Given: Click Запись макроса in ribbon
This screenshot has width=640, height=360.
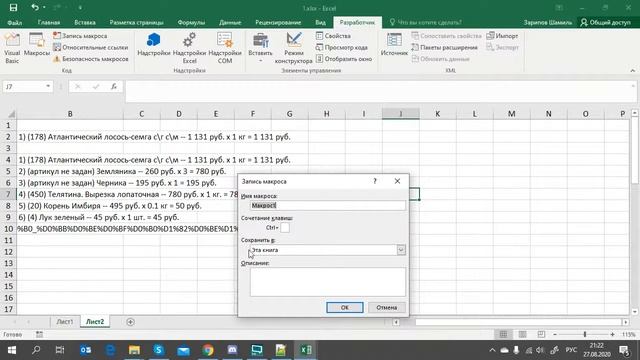Looking at the screenshot, I should coord(80,36).
